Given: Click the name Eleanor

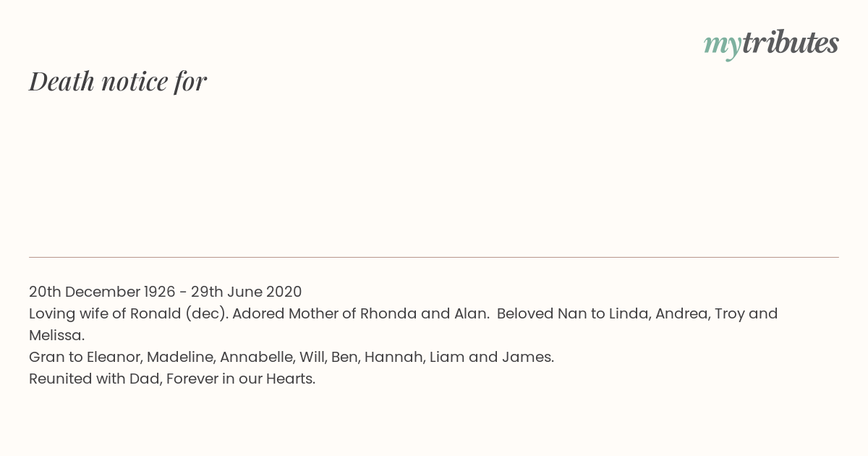Looking at the screenshot, I should (x=113, y=357).
